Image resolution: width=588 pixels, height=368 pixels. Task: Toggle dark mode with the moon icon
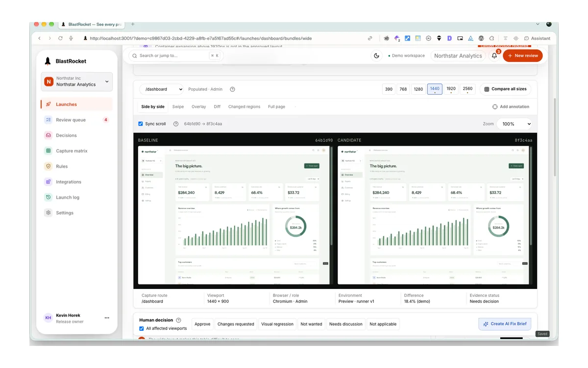point(376,56)
